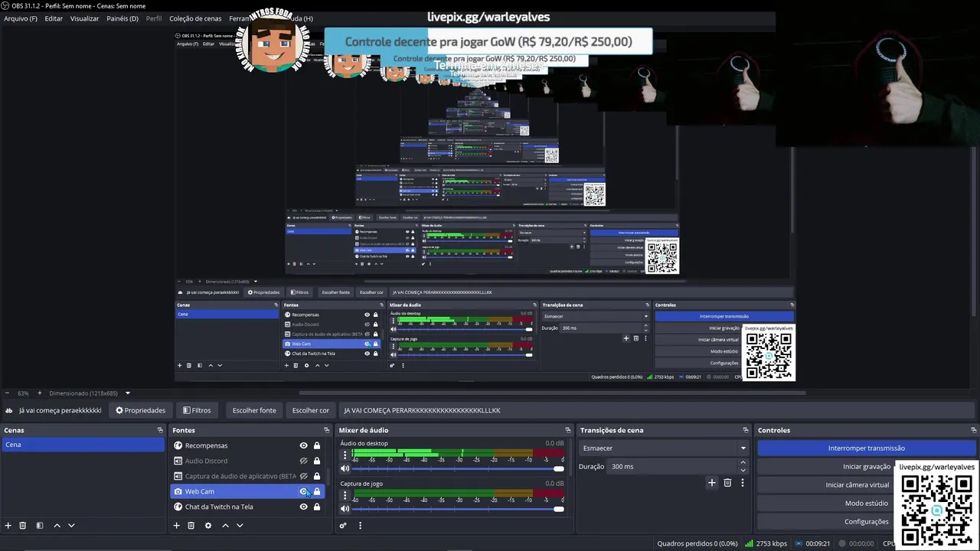Viewport: 980px width, 551px height.
Task: Open the Dimensionado preview scaling dropdown
Action: click(90, 393)
